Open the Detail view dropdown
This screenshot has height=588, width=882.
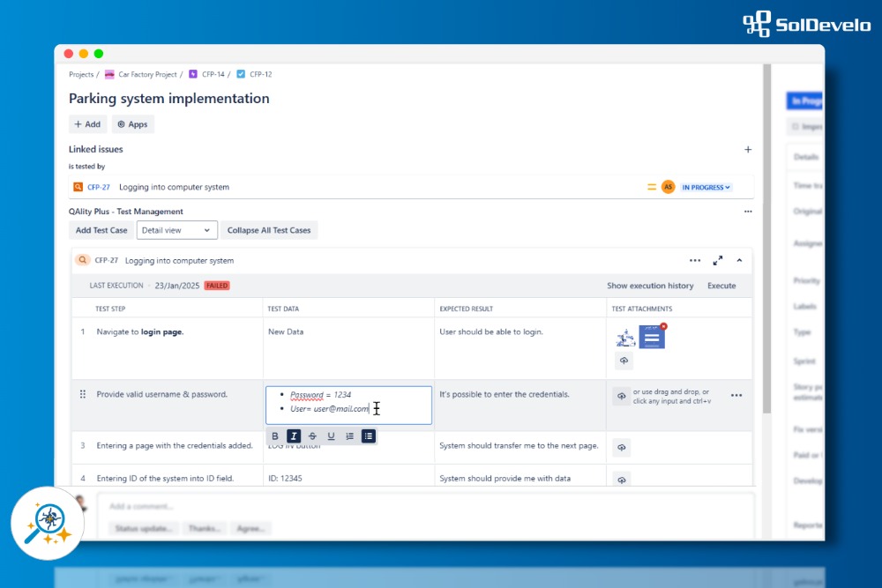tap(176, 229)
